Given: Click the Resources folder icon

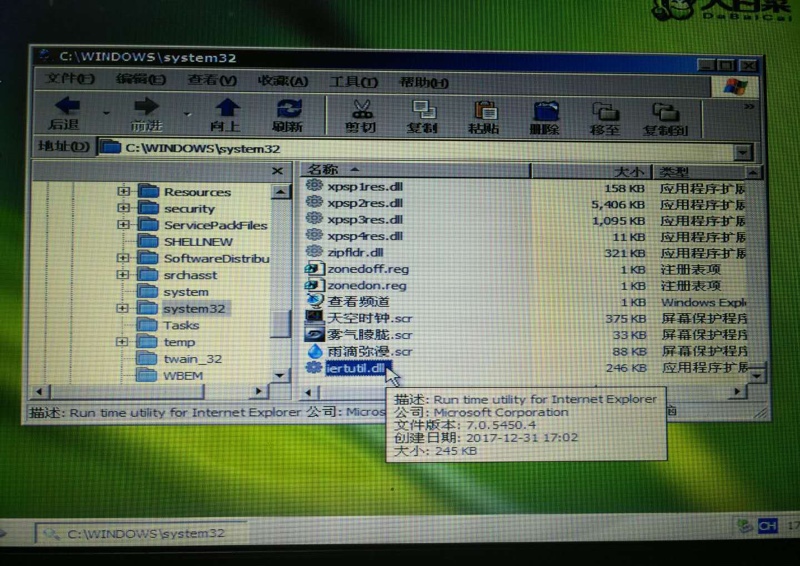Looking at the screenshot, I should pos(148,191).
